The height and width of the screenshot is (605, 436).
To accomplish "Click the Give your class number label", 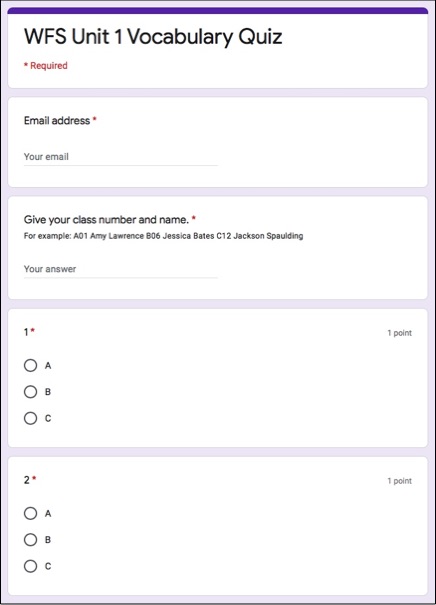I will click(106, 220).
